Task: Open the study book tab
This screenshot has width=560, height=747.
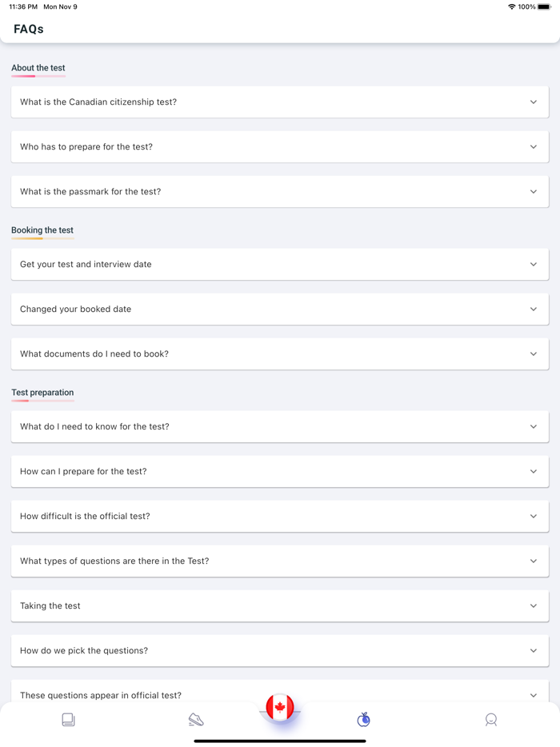Action: [68, 719]
